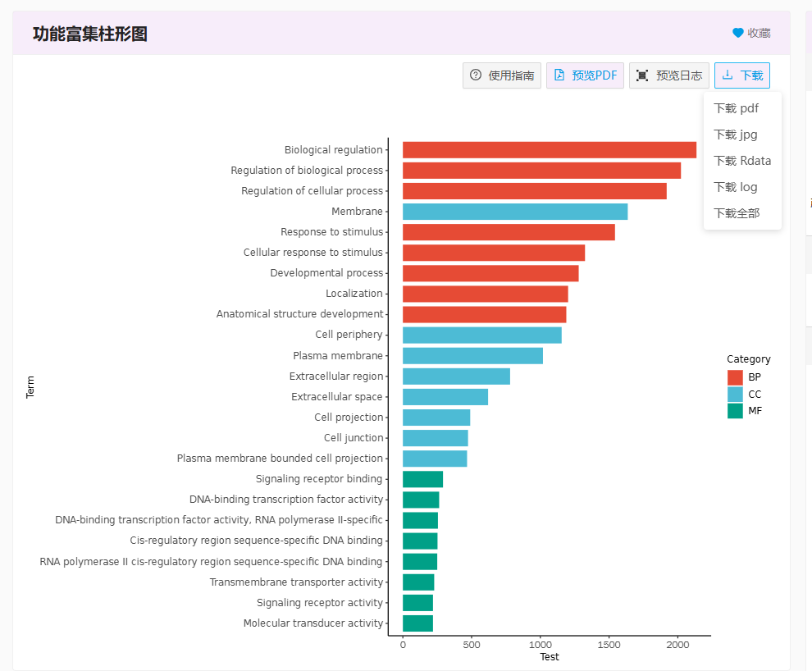The height and width of the screenshot is (671, 812).
Task: Select 下载 Rdata menu option
Action: [741, 161]
